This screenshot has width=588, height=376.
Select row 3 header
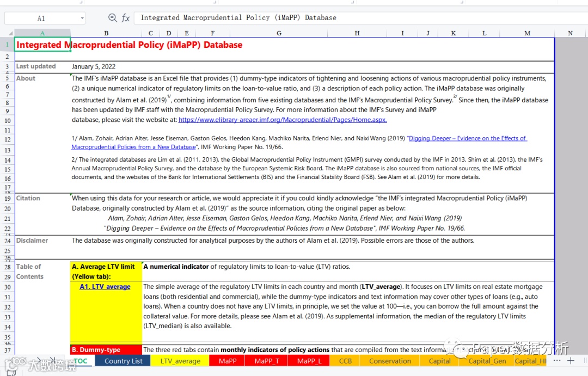[7, 67]
